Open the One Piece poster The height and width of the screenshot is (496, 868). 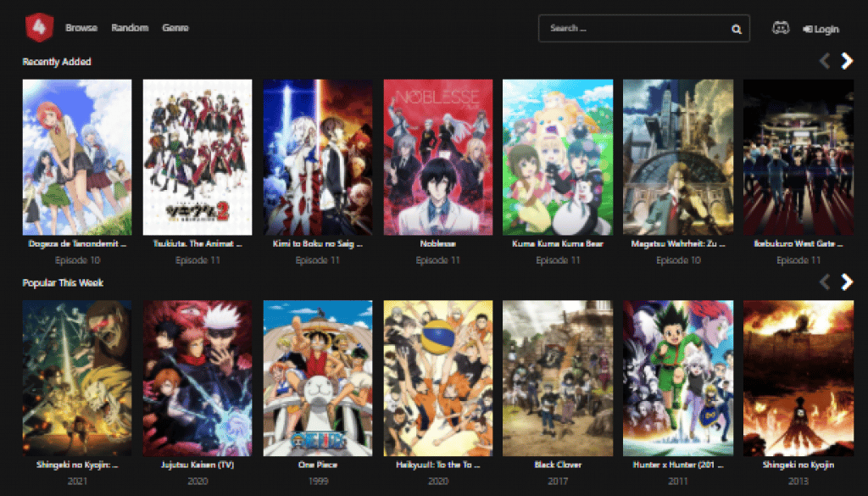click(318, 378)
